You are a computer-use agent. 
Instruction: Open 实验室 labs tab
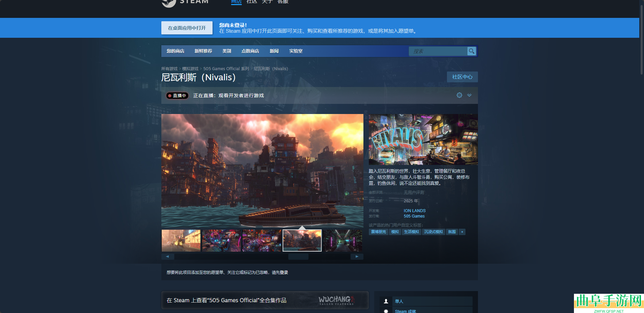click(296, 51)
